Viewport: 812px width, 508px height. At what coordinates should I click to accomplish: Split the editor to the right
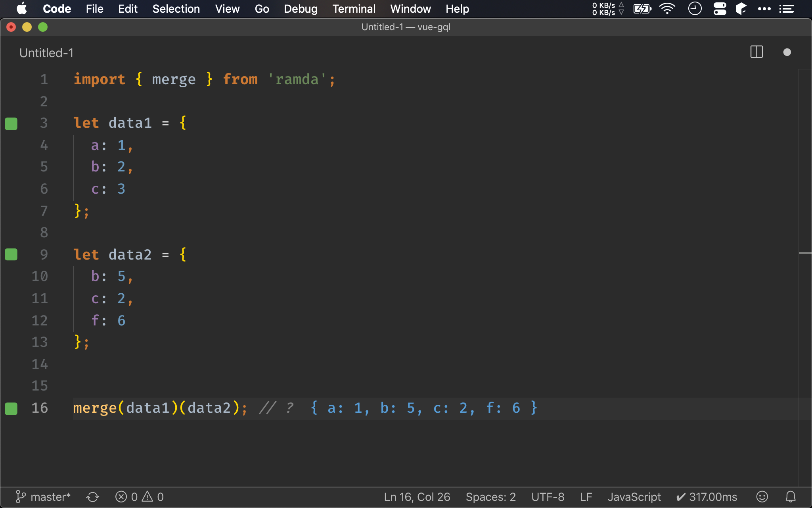click(x=756, y=52)
